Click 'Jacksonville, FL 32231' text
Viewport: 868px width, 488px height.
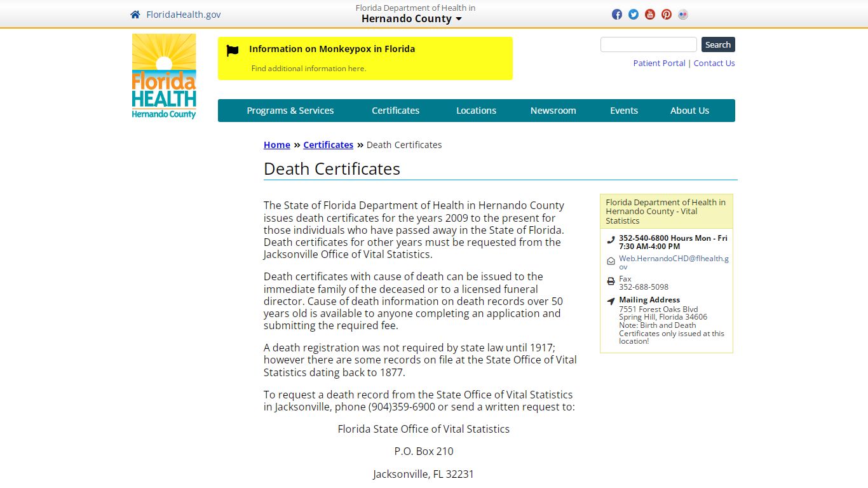click(x=423, y=474)
